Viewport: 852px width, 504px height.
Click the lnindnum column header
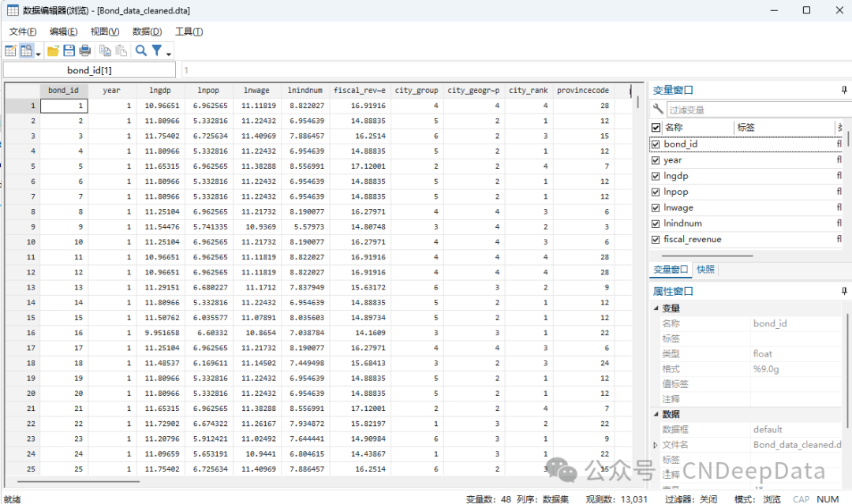coord(305,90)
